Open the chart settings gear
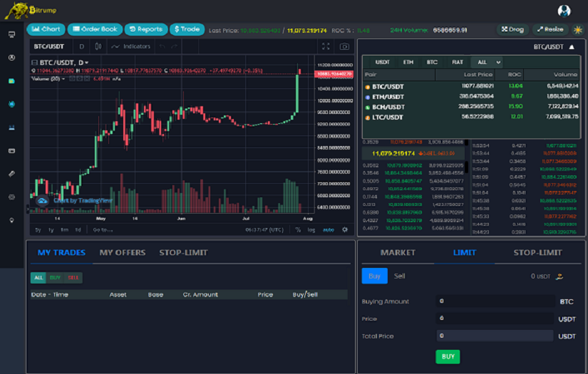Image resolution: width=588 pixels, height=374 pixels. [345, 229]
